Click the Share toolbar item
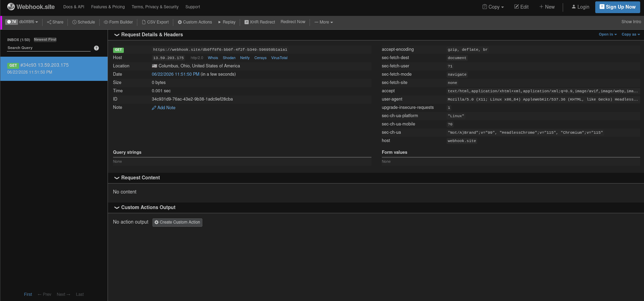The height and width of the screenshot is (301, 644). pyautogui.click(x=55, y=22)
